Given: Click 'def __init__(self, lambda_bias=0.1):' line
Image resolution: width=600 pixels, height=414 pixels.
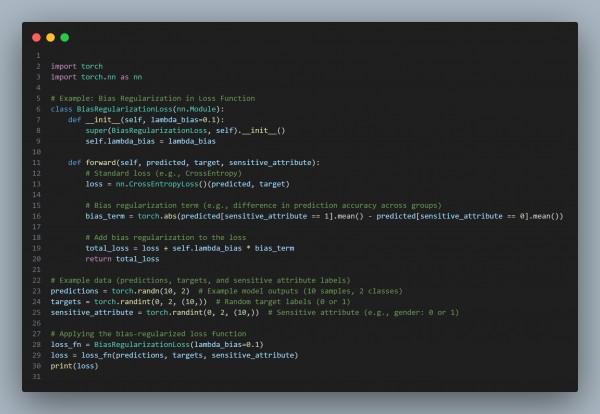Looking at the screenshot, I should [146, 120].
